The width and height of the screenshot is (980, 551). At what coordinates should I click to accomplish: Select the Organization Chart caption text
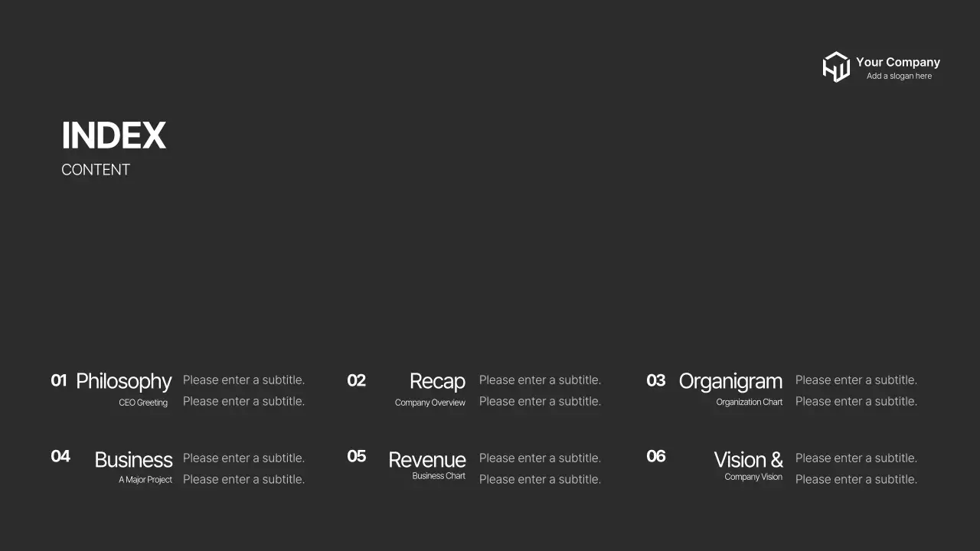click(x=749, y=402)
